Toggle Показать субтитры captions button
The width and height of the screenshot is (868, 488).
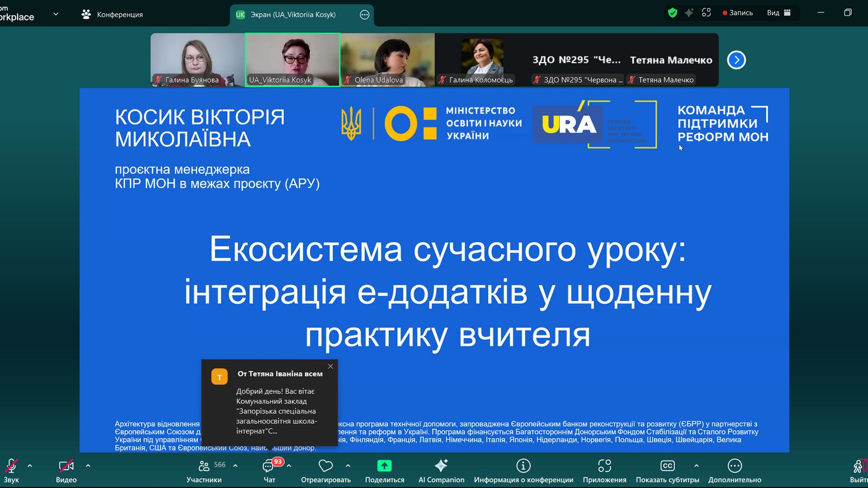point(667,467)
